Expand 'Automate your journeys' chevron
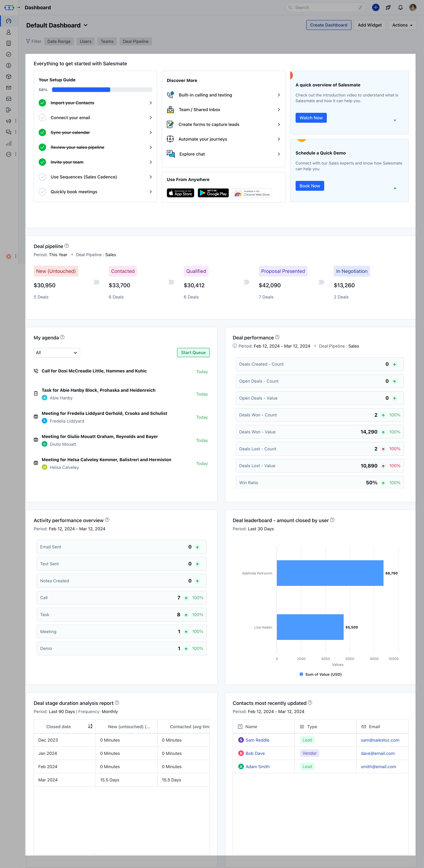The width and height of the screenshot is (424, 868). tap(279, 139)
